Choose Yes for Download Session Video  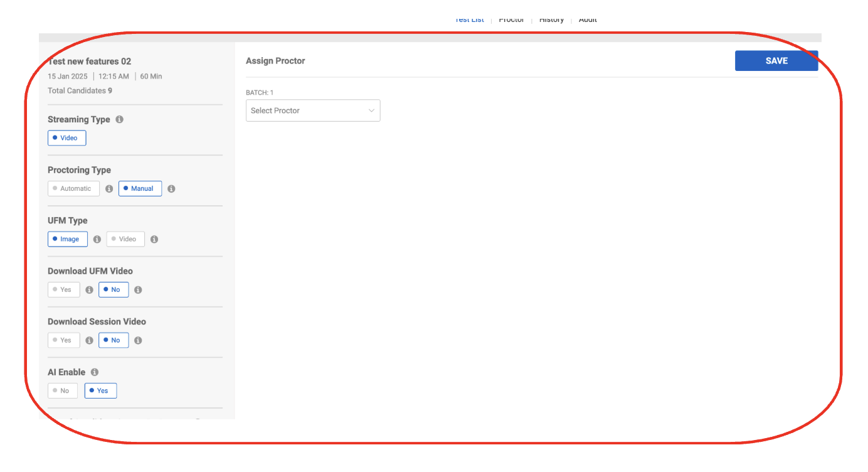64,340
